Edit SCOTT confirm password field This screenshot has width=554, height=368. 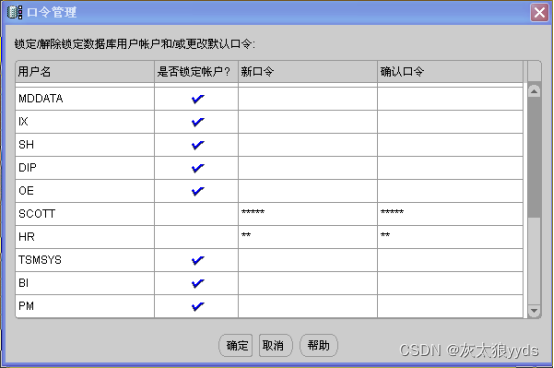[450, 214]
